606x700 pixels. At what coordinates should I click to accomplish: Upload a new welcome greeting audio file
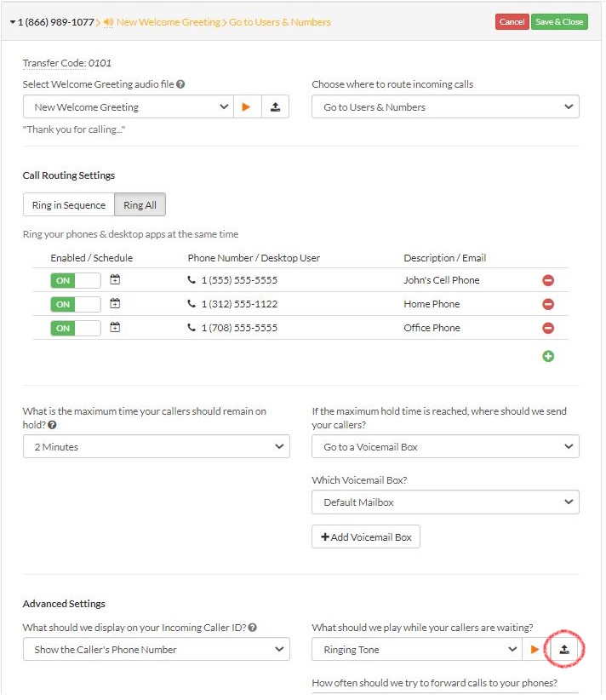(x=274, y=107)
